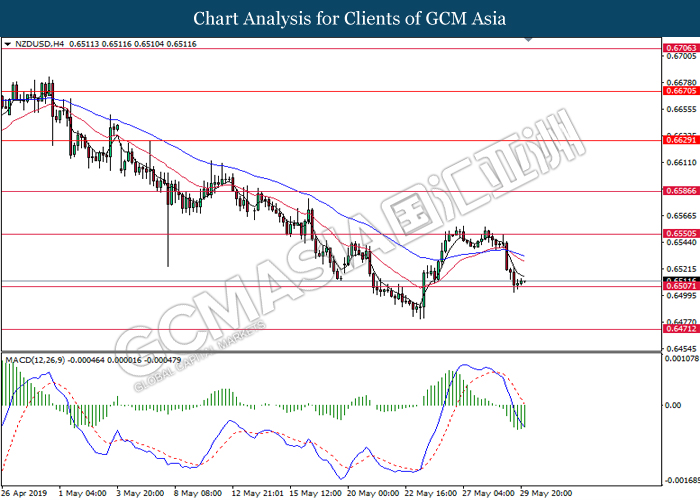700x500 pixels.
Task: Click the 0.64545 price axis value
Action: point(681,349)
